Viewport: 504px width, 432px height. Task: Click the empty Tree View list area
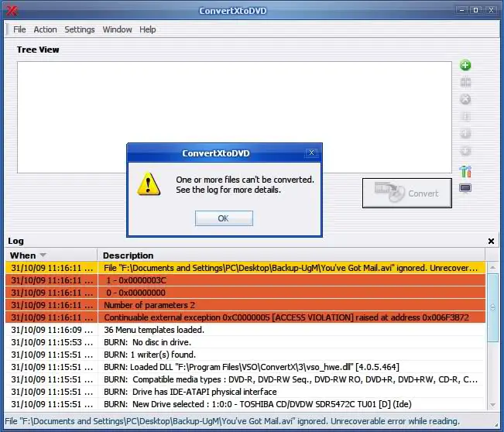[x=235, y=118]
